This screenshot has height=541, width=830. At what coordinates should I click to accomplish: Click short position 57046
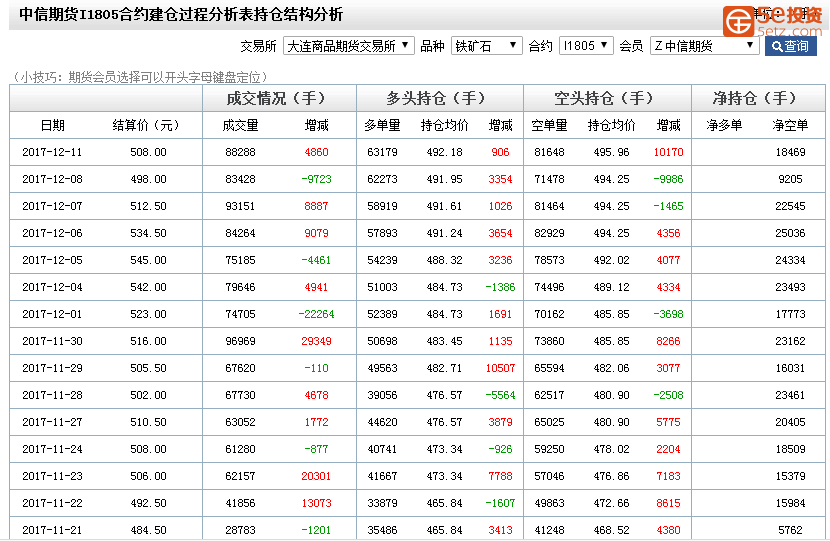tap(549, 476)
